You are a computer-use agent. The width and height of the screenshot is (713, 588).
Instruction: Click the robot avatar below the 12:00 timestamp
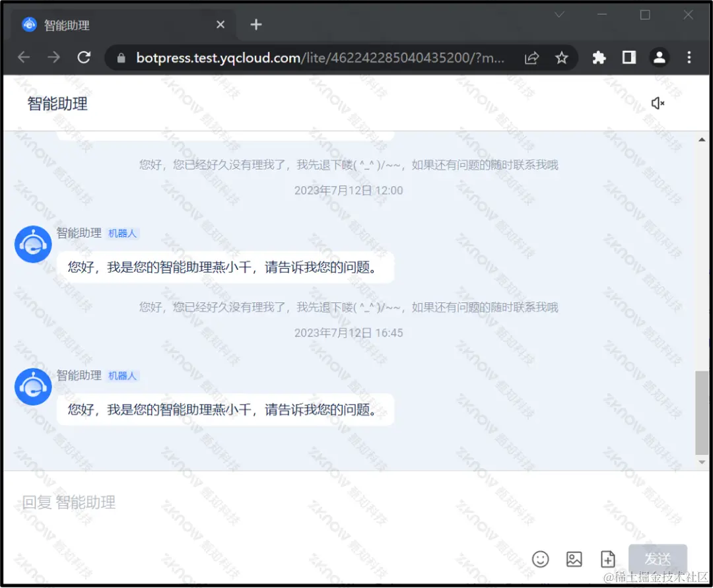(x=33, y=244)
